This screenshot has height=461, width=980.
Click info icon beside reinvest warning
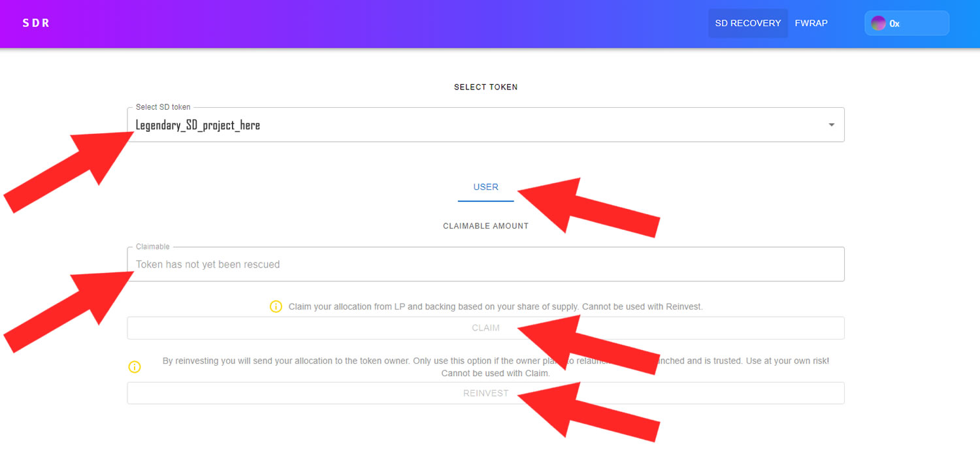pyautogui.click(x=135, y=367)
